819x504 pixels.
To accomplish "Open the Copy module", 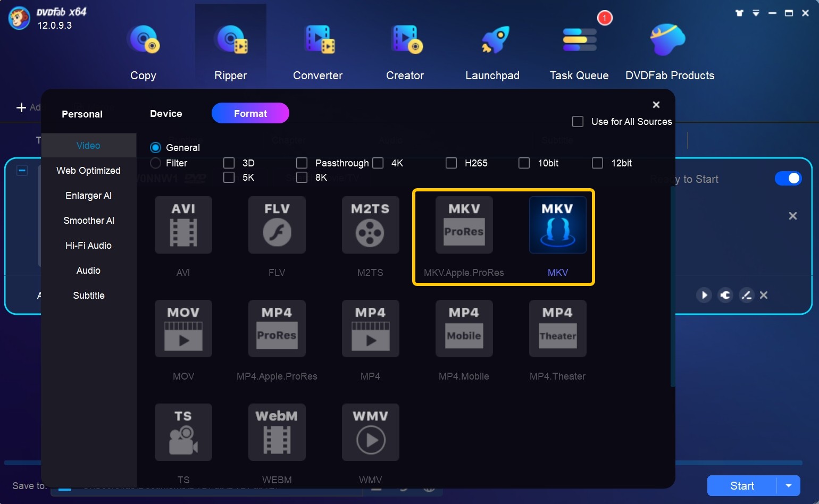I will pos(143,52).
